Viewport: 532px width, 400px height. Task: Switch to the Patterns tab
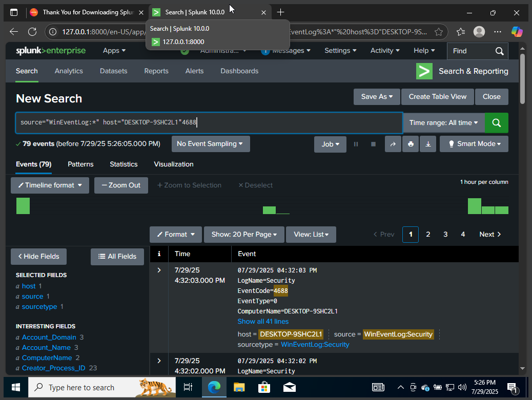(x=80, y=164)
